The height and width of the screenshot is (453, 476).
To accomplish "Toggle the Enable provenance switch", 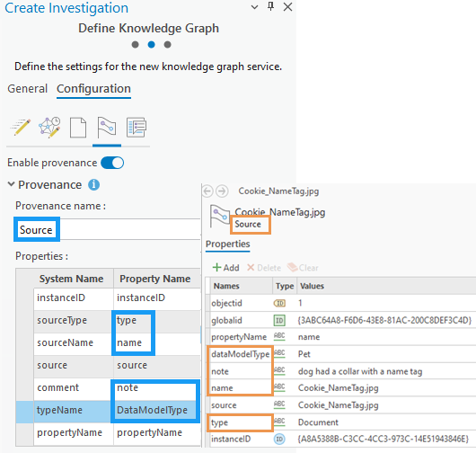I will click(112, 163).
